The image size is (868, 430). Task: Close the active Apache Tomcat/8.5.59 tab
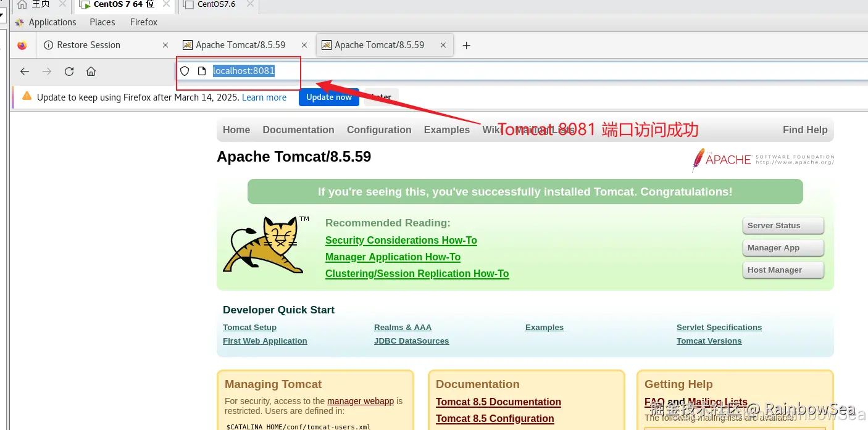[x=443, y=45]
